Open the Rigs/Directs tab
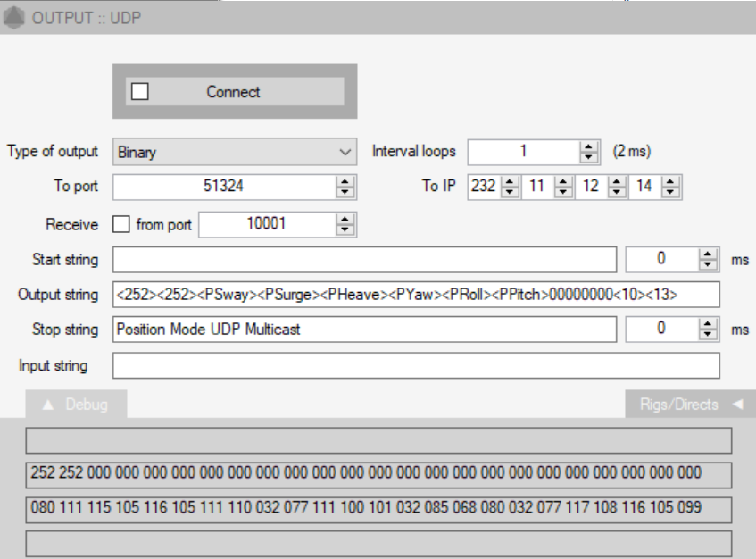 (x=690, y=405)
